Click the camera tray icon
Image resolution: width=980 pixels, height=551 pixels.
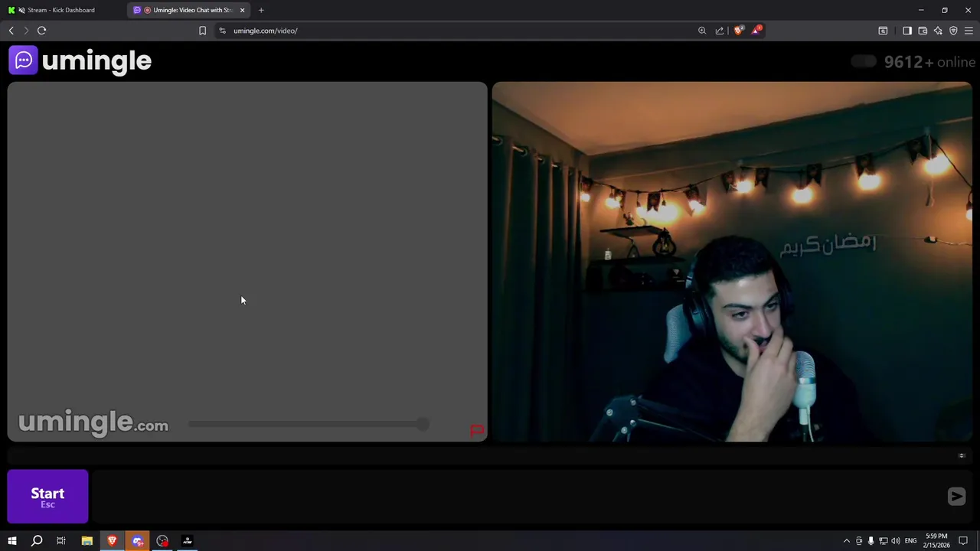point(859,541)
